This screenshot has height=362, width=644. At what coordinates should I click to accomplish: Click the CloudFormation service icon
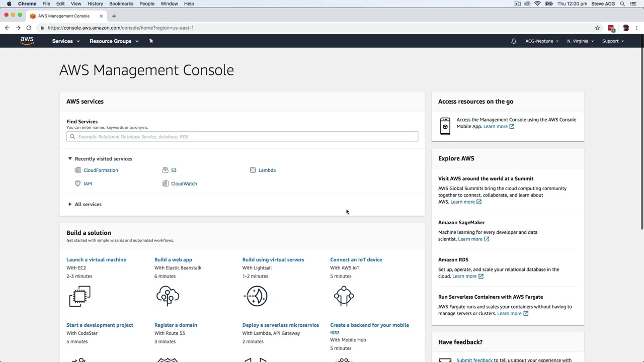point(77,170)
